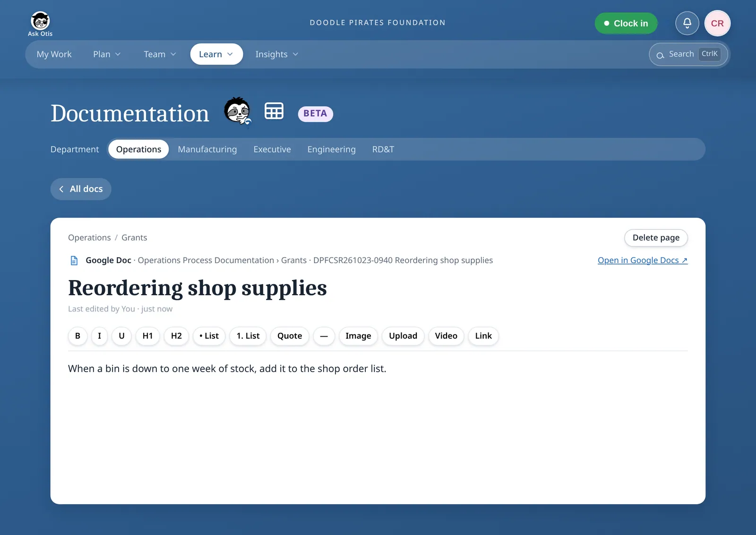Viewport: 756px width, 535px height.
Task: Expand the Insights dropdown menu
Action: [277, 54]
